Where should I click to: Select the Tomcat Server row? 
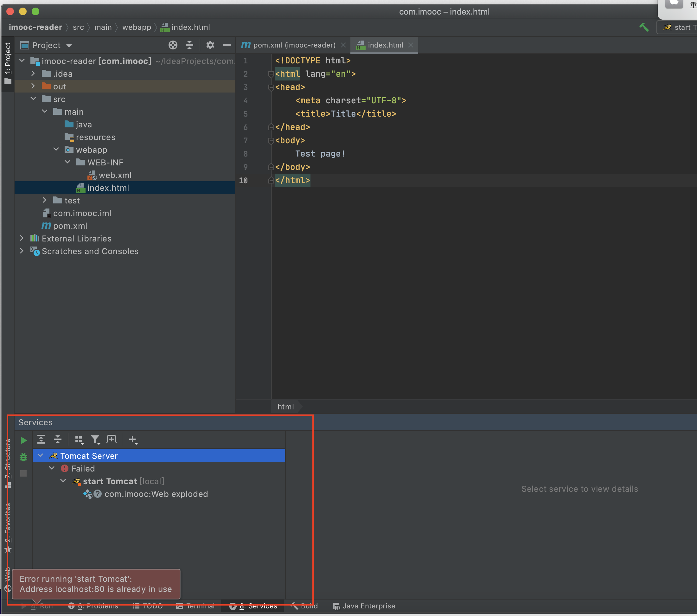click(159, 456)
